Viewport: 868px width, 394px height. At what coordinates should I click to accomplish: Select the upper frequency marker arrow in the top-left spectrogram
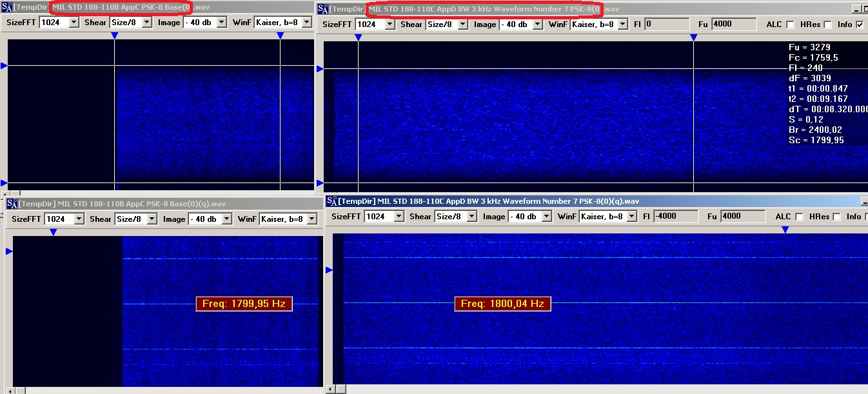pos(4,66)
